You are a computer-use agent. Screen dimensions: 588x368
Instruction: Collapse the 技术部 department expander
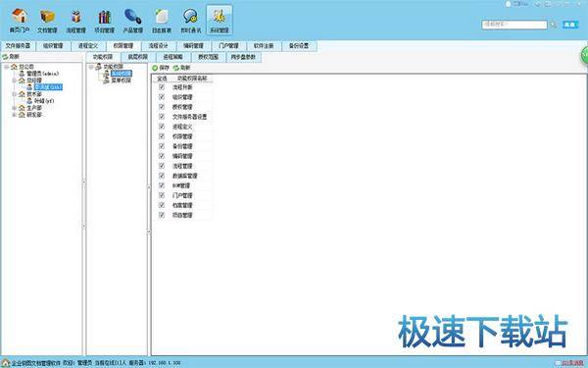pyautogui.click(x=15, y=94)
